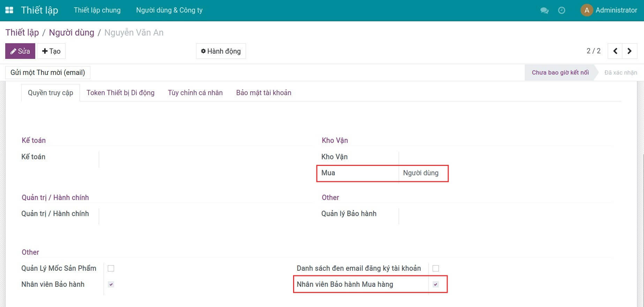Toggle Danh sách đen email checkbox
The image size is (644, 307).
pyautogui.click(x=435, y=268)
